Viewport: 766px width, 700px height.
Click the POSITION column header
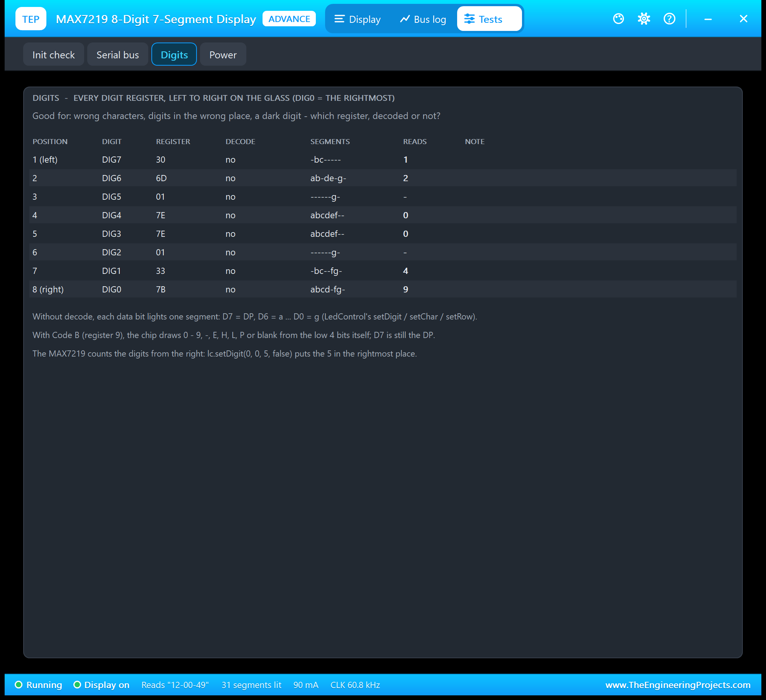coord(50,141)
